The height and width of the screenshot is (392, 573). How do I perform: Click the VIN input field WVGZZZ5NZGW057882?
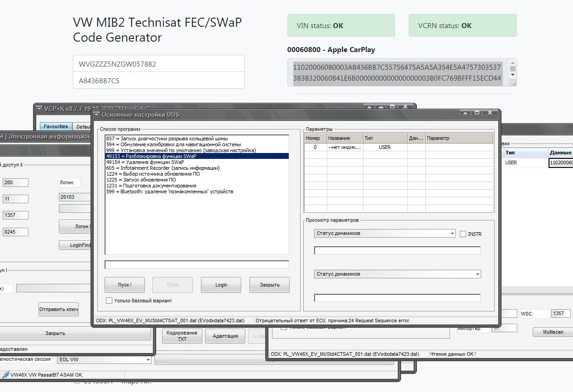tap(158, 64)
